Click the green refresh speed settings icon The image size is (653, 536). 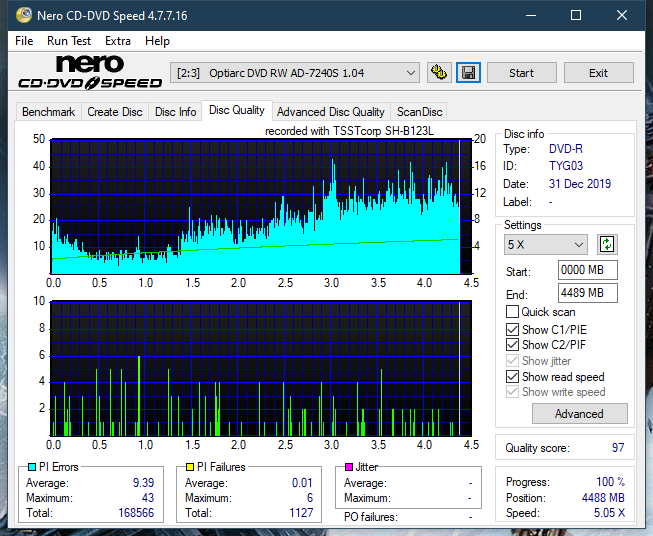[x=607, y=244]
